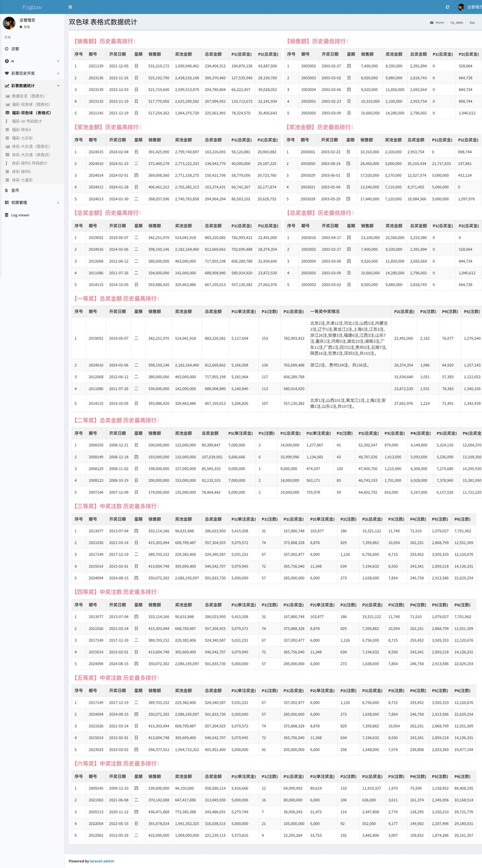Click the sidebar user avatar picture
Screen dimensions: 482x868
[x=9, y=23]
